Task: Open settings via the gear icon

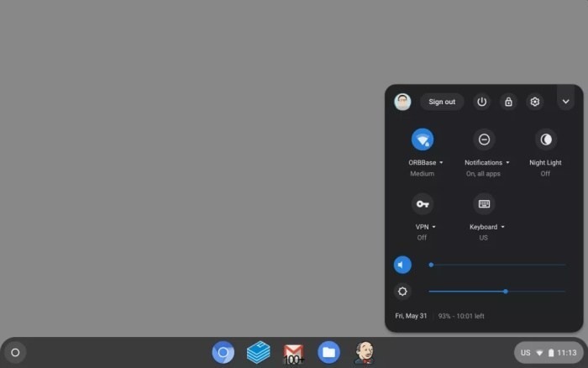Action: coord(534,102)
